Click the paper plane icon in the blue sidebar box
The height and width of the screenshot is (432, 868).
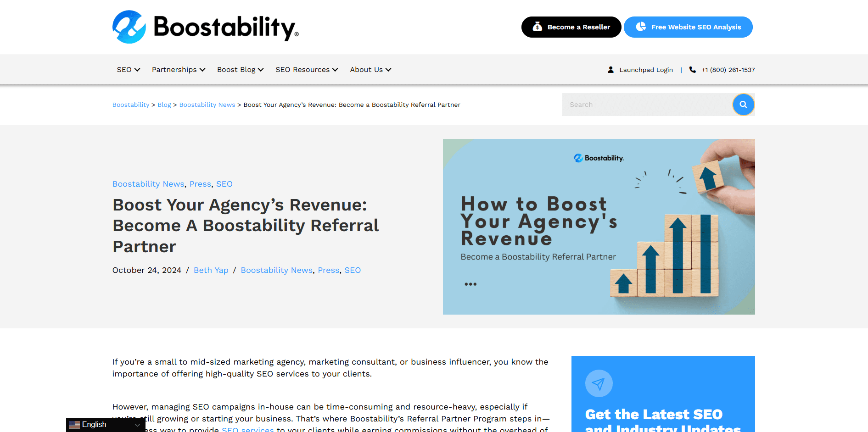(599, 383)
